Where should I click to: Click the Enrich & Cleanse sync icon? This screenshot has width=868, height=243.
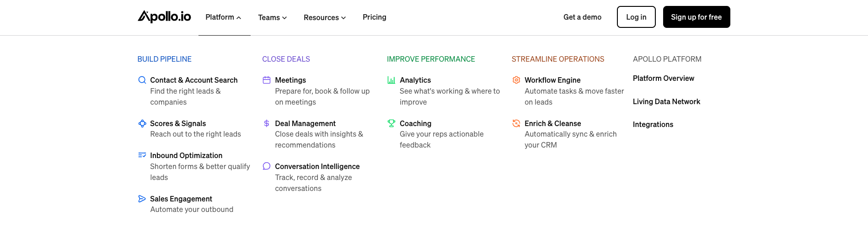coord(516,123)
